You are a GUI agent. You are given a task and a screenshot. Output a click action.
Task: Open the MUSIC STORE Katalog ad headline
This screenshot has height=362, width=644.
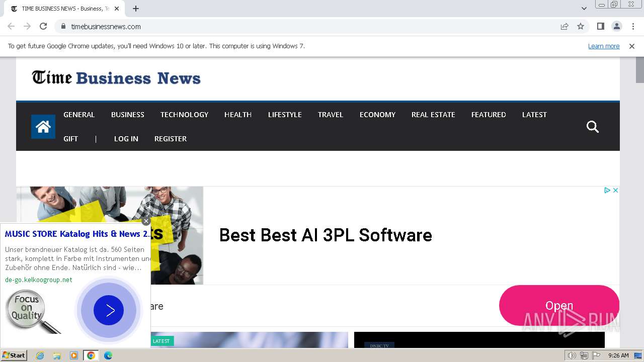[x=77, y=234]
